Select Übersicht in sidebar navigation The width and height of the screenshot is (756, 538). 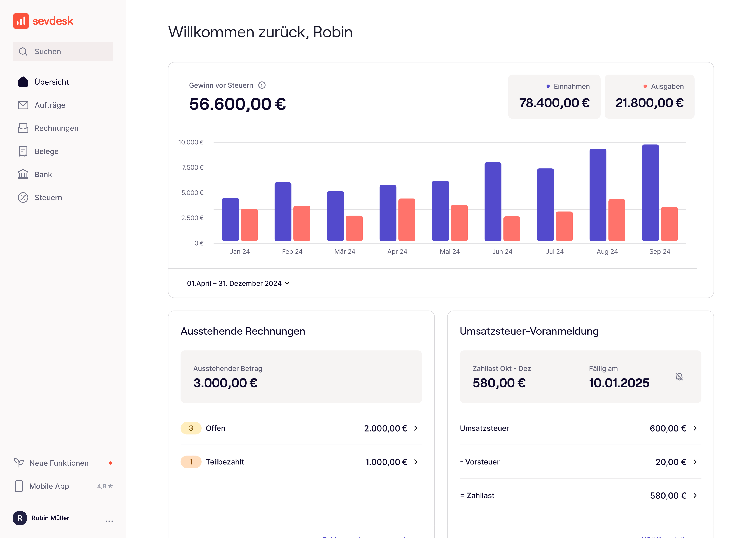point(51,82)
